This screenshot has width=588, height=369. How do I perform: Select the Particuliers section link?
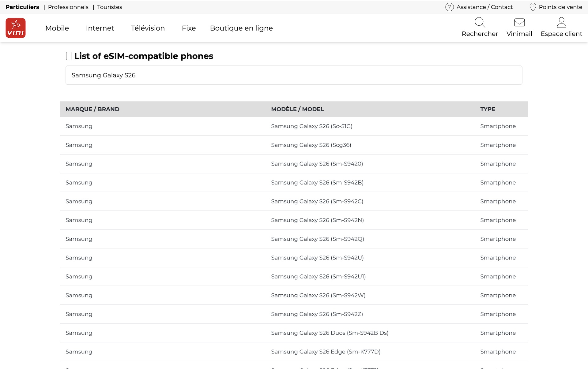point(22,7)
